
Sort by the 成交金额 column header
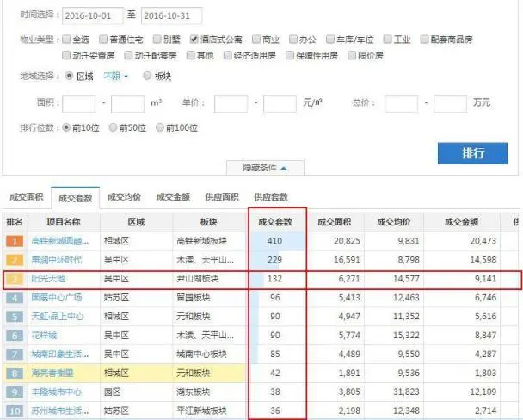coord(462,222)
